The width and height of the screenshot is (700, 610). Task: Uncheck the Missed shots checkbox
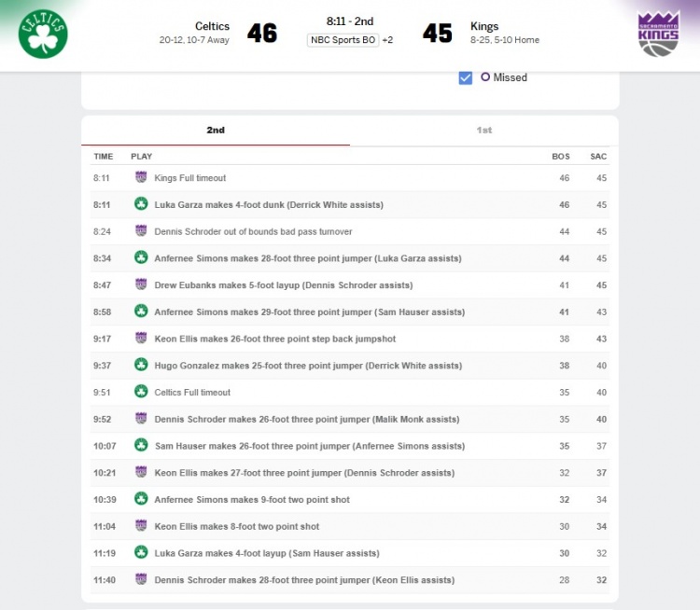(x=466, y=77)
